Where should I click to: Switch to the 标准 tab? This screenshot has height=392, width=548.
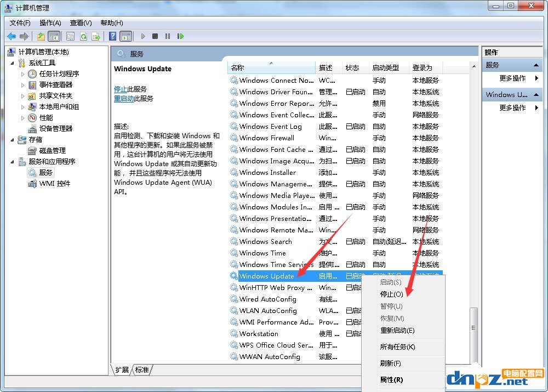pyautogui.click(x=142, y=370)
